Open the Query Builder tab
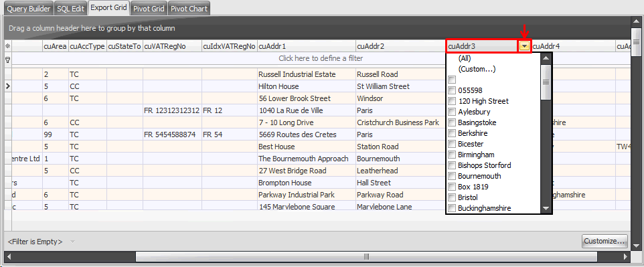Screen dimensions: 644x267 (x=29, y=9)
